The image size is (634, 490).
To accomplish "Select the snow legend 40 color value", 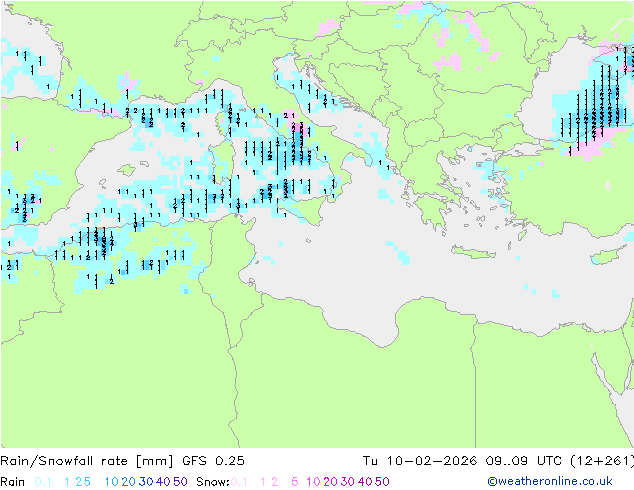I will [x=365, y=482].
